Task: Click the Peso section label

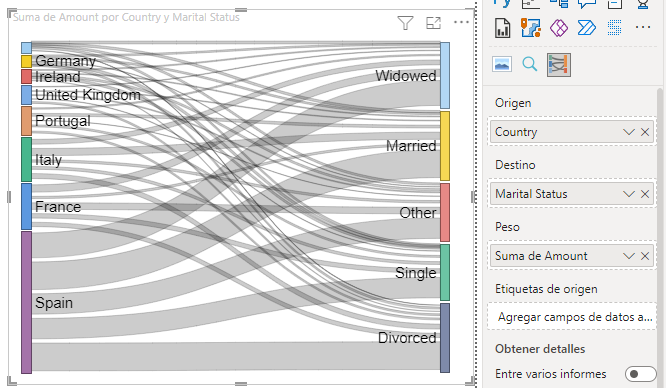Action: coord(507,227)
